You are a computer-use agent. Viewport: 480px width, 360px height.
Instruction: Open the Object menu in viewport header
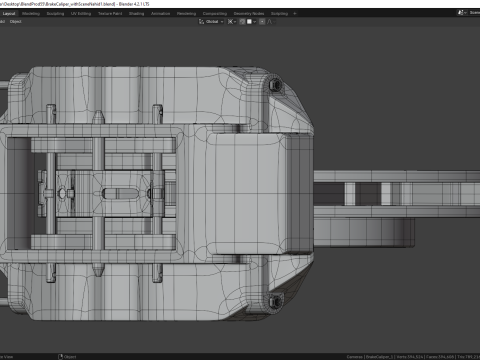[15, 22]
